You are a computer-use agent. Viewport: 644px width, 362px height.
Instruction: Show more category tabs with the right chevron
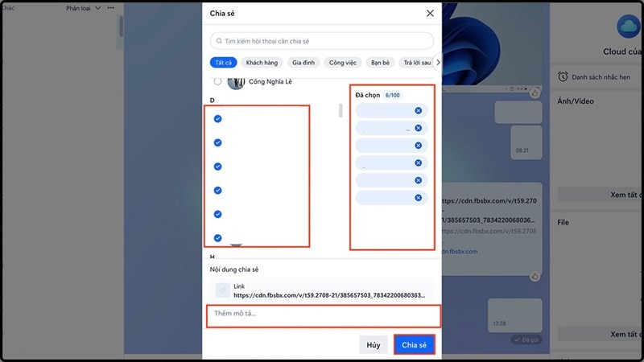coord(438,62)
